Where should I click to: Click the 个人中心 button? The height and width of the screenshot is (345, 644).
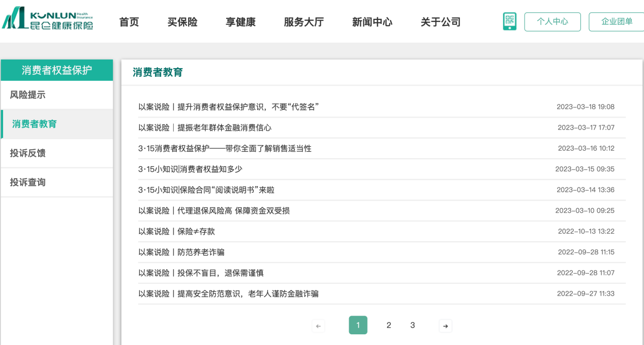(553, 22)
